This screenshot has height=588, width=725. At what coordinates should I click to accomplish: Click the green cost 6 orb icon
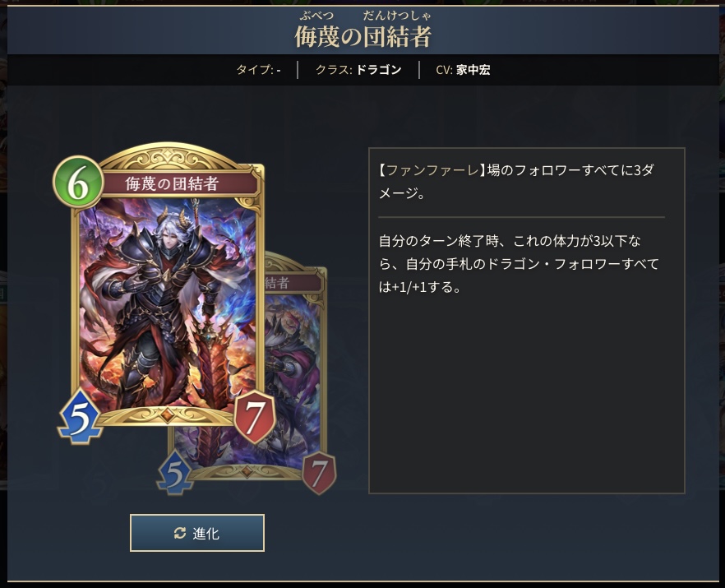pos(78,183)
